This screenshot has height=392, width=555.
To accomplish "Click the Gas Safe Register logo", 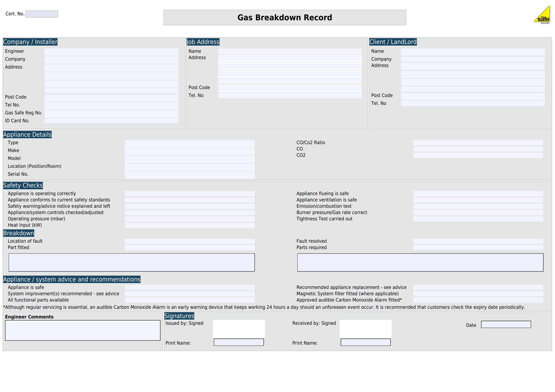I will (x=542, y=16).
